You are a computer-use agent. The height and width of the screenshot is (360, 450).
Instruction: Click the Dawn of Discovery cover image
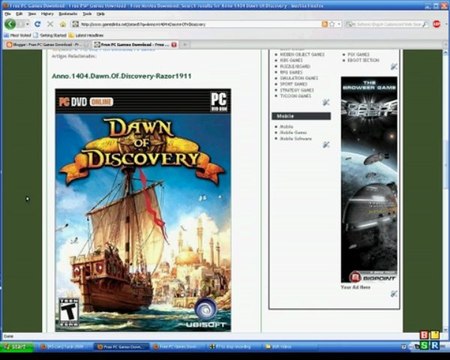point(143,210)
